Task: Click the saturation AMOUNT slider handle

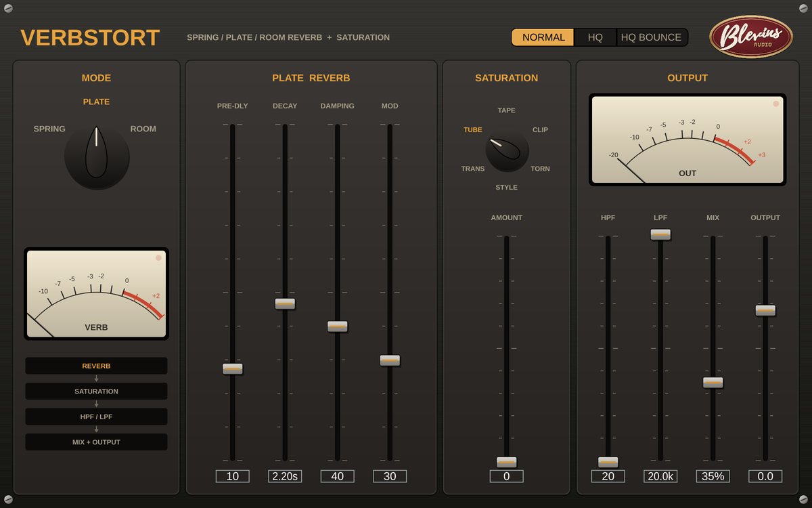Action: point(506,462)
